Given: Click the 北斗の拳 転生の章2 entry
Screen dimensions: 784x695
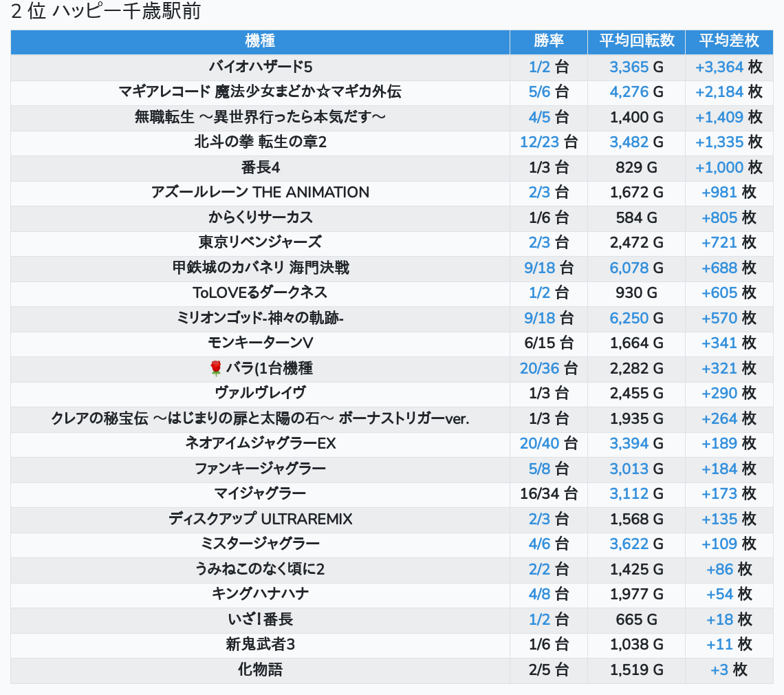Looking at the screenshot, I should click(x=260, y=142).
